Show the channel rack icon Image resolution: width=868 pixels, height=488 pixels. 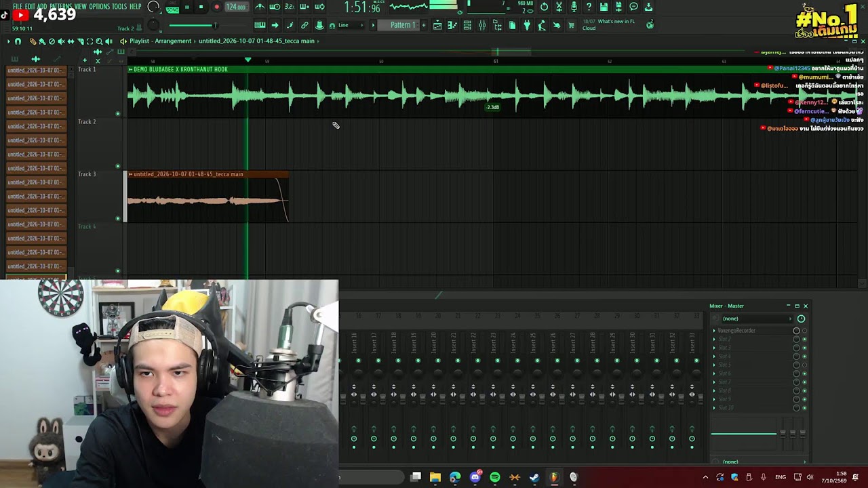tap(467, 25)
